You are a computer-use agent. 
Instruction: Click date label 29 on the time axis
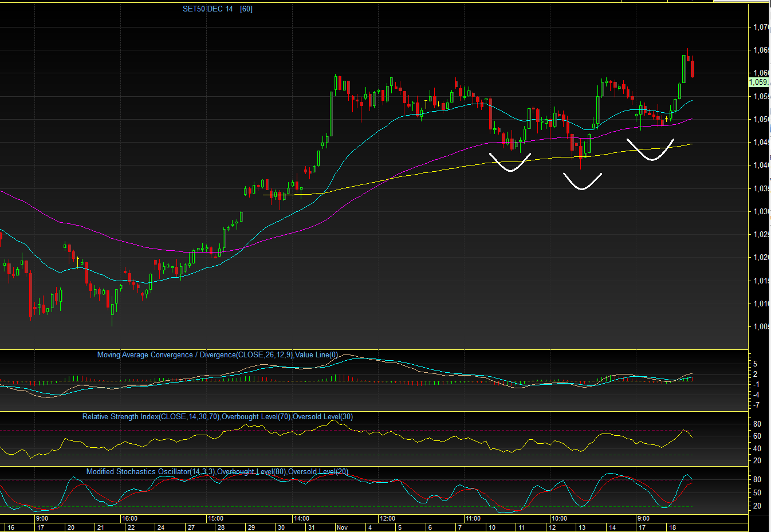(x=251, y=527)
